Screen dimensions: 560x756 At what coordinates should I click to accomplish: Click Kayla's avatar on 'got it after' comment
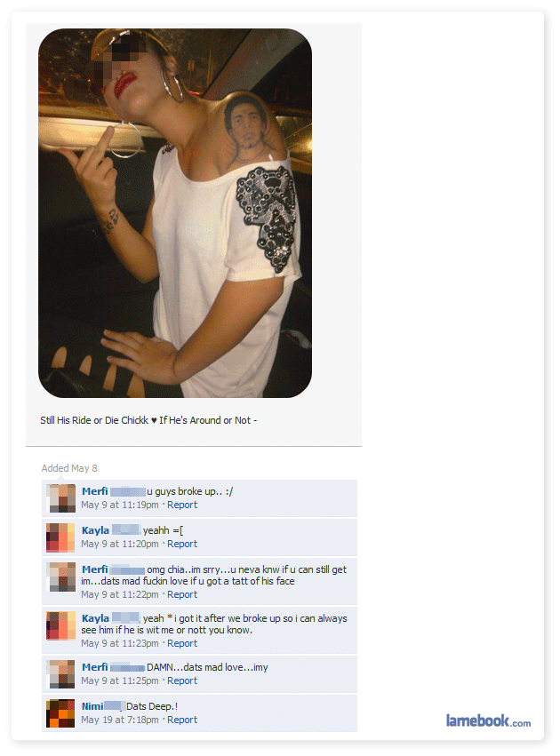point(60,625)
